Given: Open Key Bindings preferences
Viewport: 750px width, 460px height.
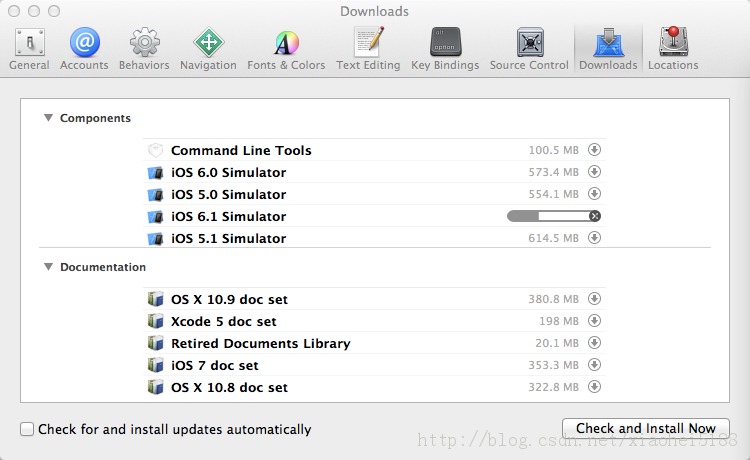Looking at the screenshot, I should (x=445, y=49).
